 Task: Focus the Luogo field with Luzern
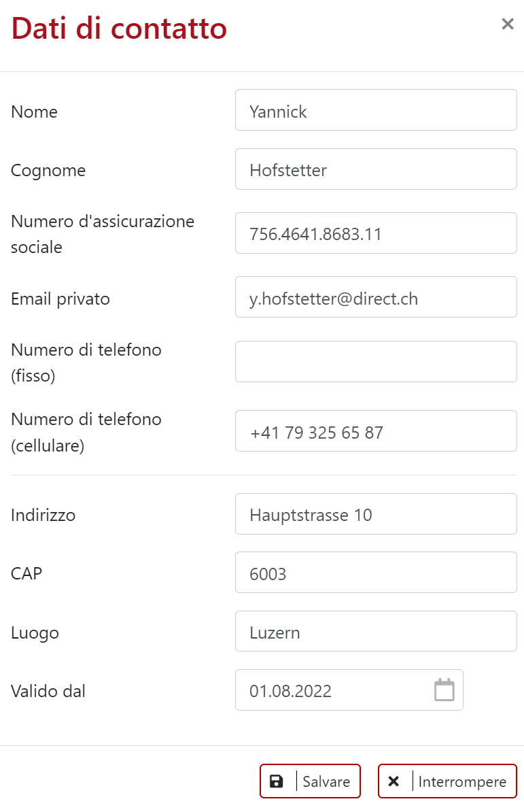[375, 632]
